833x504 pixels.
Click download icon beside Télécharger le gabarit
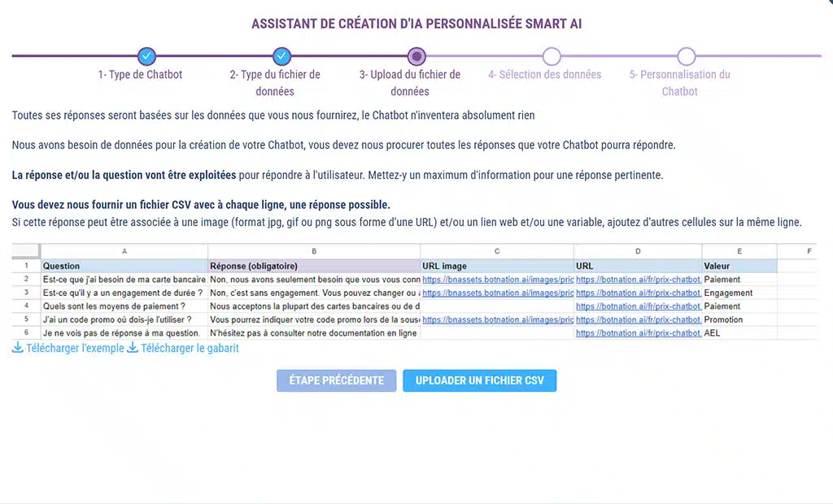point(133,348)
